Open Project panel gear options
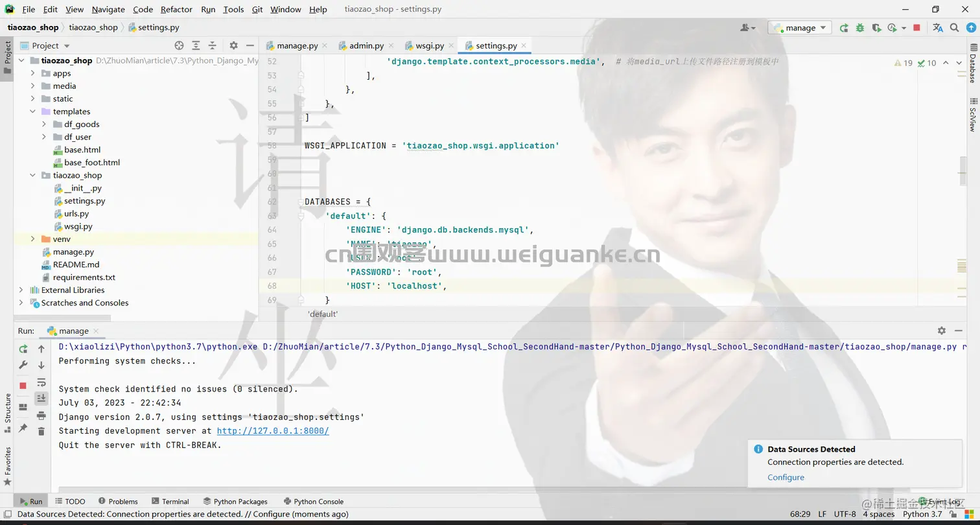The height and width of the screenshot is (525, 980). (234, 45)
